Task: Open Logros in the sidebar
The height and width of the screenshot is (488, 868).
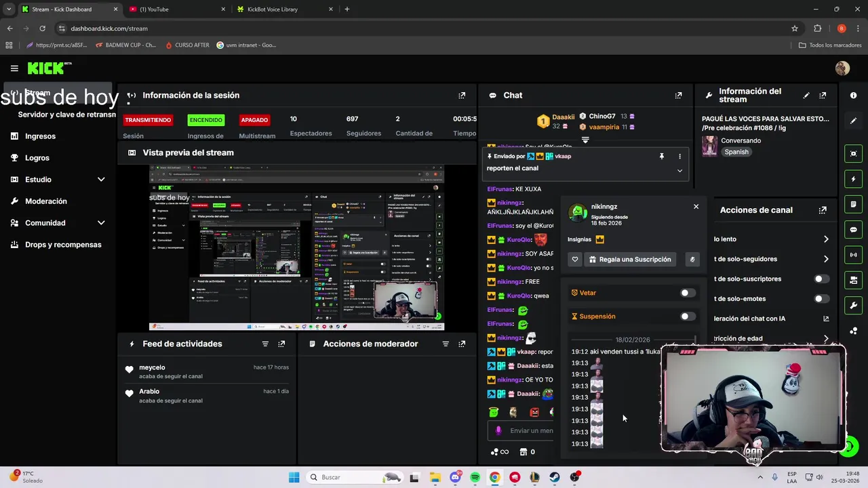Action: (x=37, y=158)
